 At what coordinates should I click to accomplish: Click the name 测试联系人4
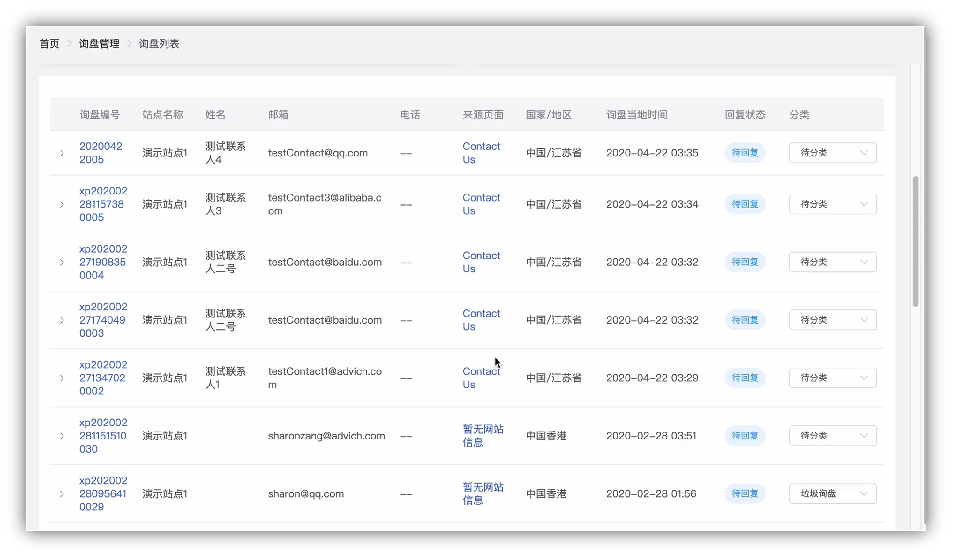pyautogui.click(x=225, y=153)
